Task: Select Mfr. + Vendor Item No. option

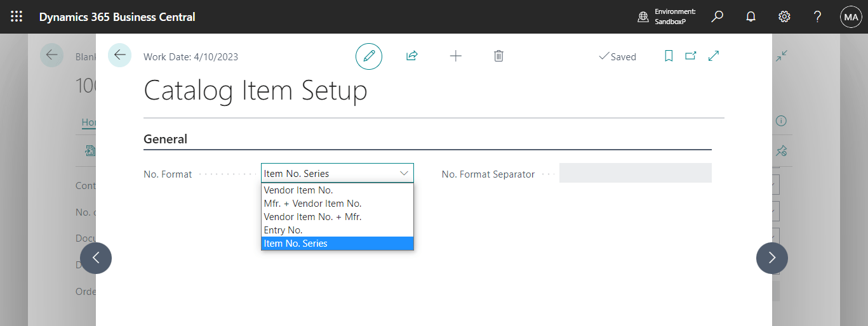Action: pos(337,204)
